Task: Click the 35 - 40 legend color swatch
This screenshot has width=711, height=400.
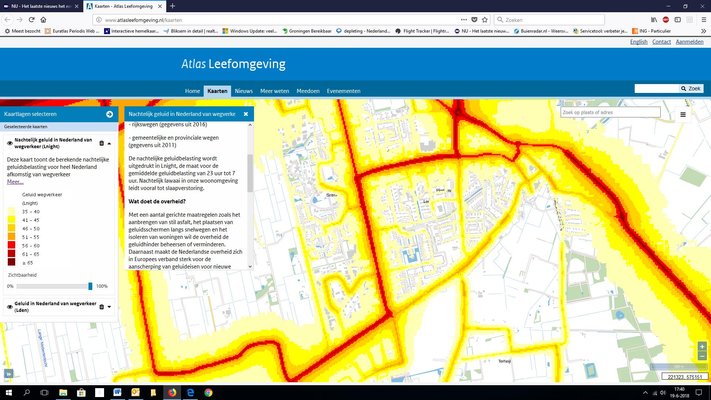Action: coord(11,211)
